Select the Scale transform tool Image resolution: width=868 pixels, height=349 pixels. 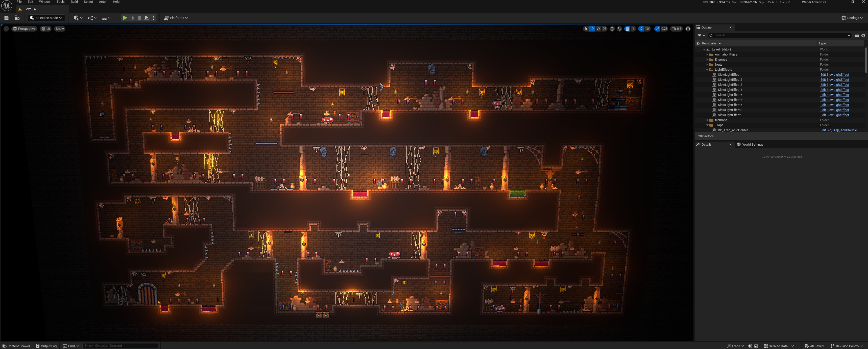click(x=605, y=29)
